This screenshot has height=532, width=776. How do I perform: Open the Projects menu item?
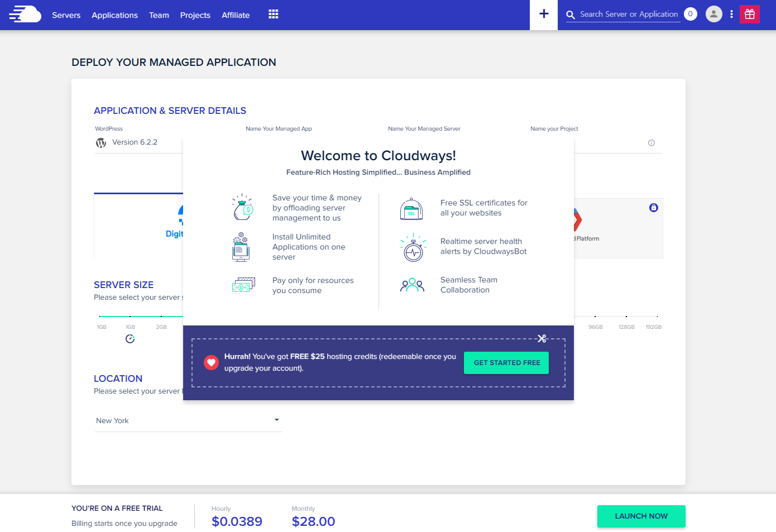[x=195, y=15]
